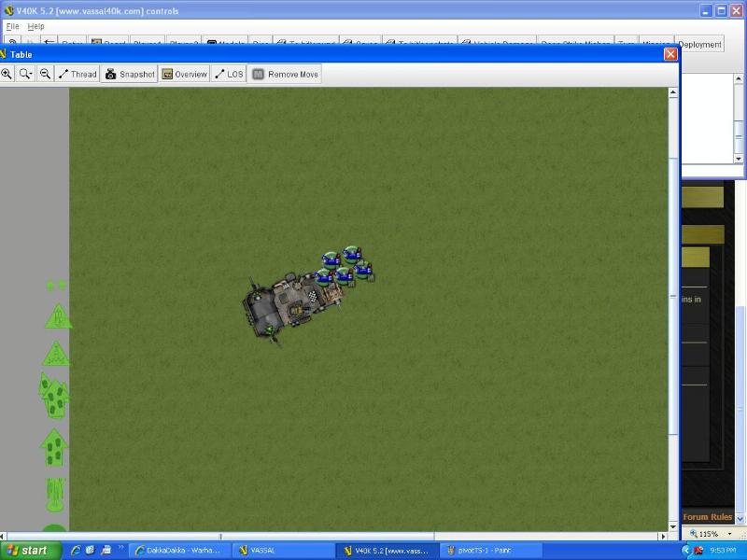This screenshot has width=747, height=560.
Task: Open the File menu
Action: 13,26
